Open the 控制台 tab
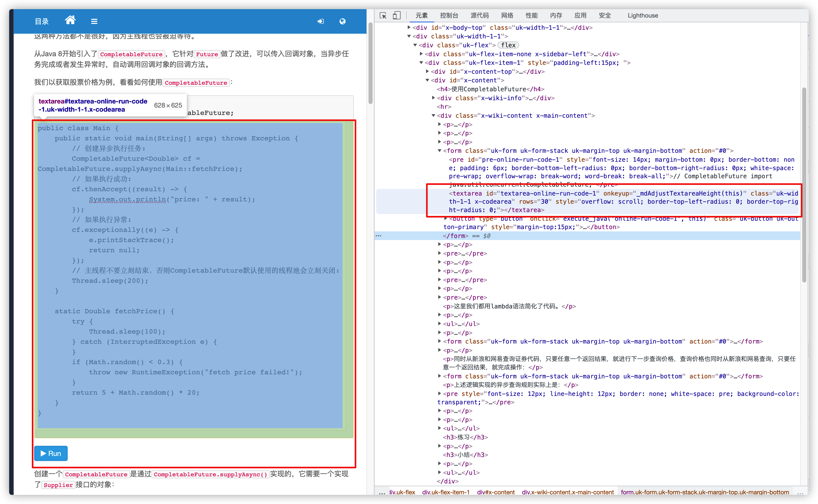Image resolution: width=818 pixels, height=504 pixels. point(449,15)
